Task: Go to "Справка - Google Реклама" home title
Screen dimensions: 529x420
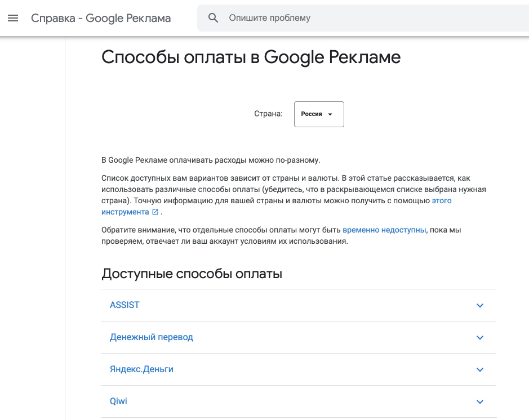Action: tap(101, 18)
